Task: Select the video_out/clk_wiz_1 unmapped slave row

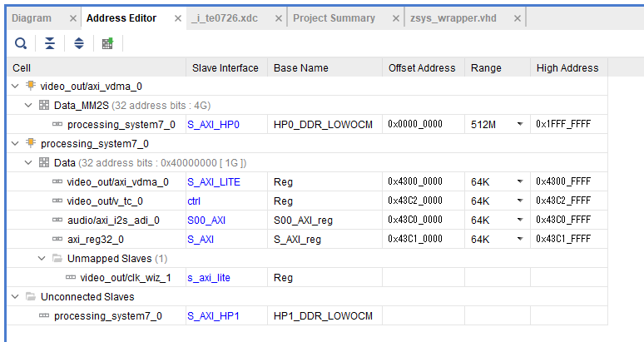Action: [x=126, y=277]
